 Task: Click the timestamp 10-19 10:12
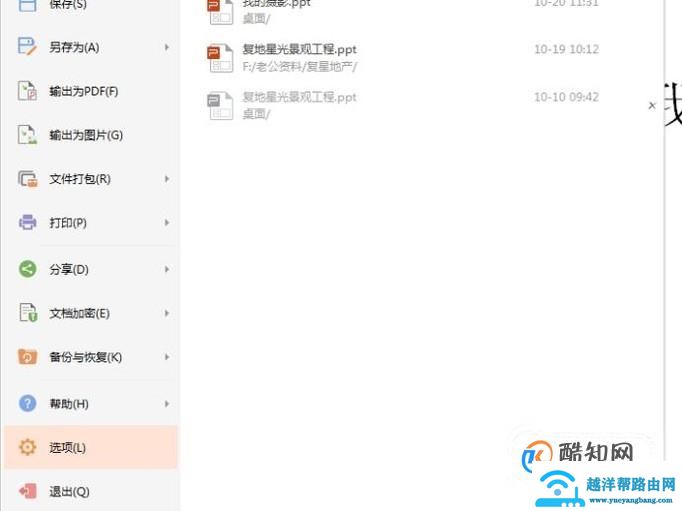click(566, 49)
